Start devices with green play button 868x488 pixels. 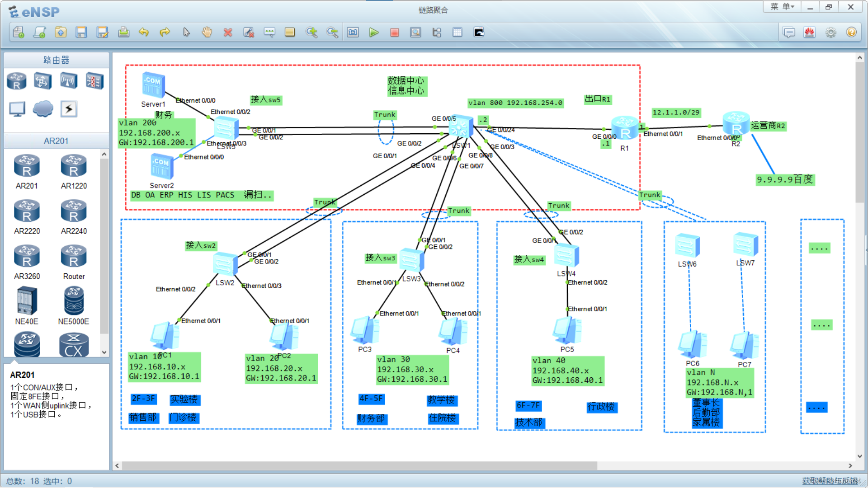pos(373,32)
